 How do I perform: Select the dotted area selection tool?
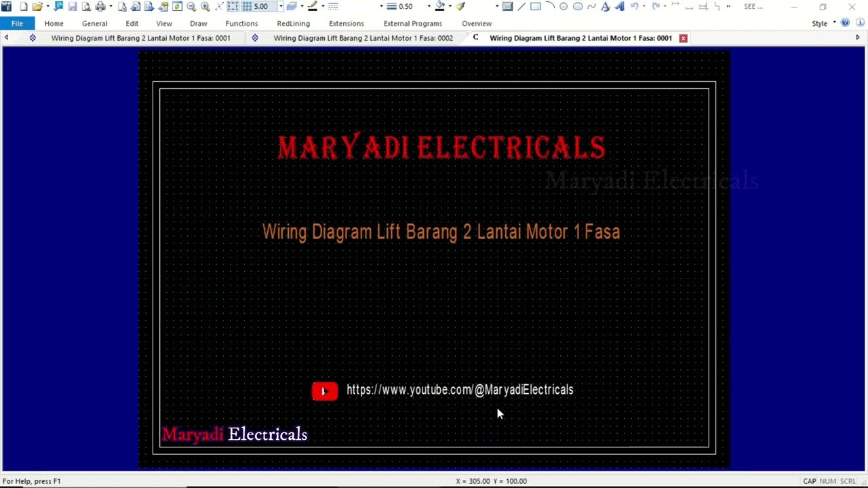(x=233, y=6)
